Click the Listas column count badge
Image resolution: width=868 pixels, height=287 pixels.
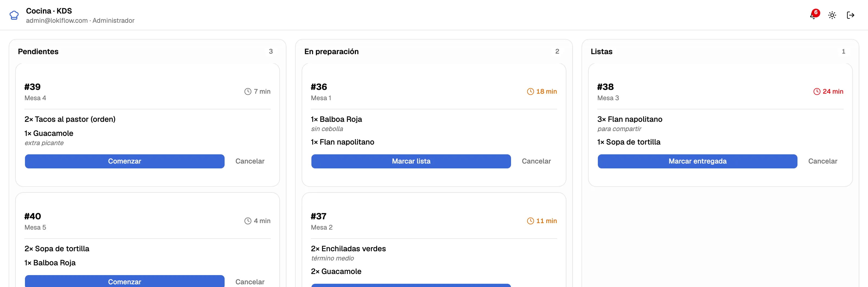(843, 51)
